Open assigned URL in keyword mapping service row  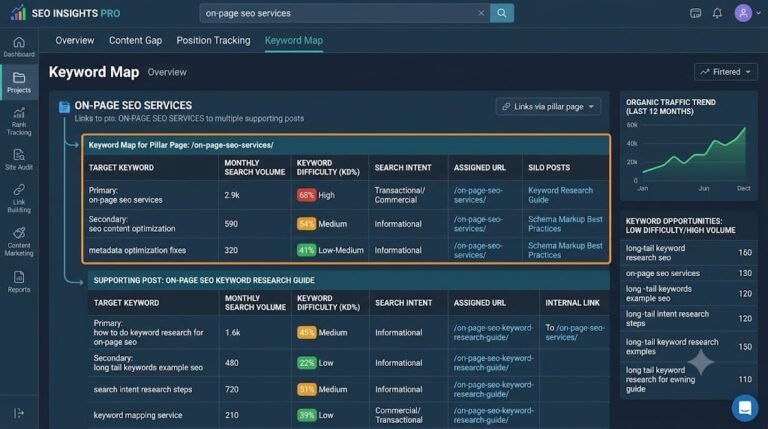click(493, 415)
